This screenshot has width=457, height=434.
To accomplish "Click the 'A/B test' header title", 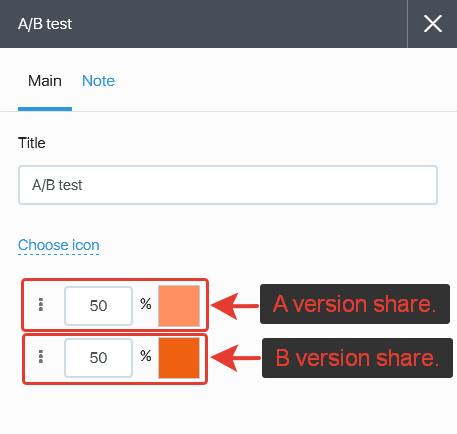I will 45,24.
